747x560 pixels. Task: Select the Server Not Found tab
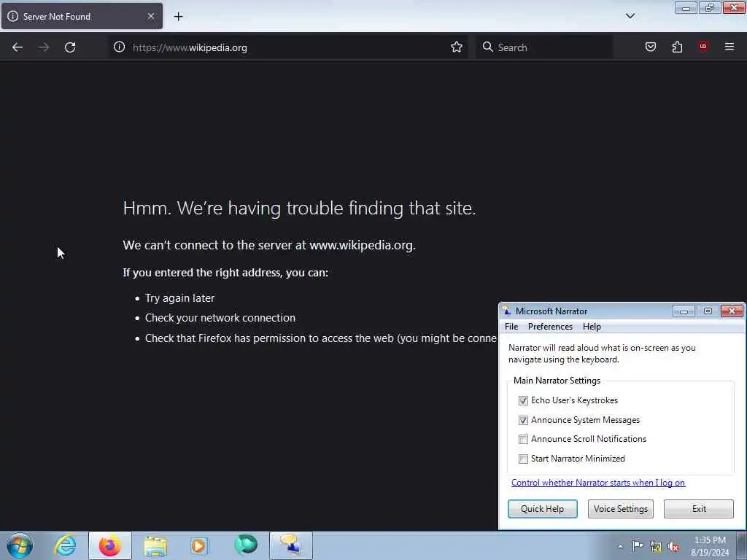point(82,16)
